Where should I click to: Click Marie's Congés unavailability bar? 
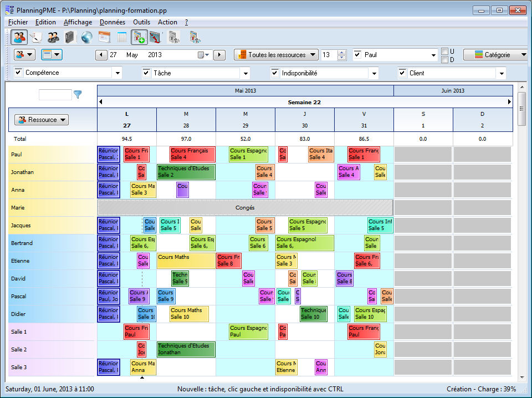click(x=245, y=208)
